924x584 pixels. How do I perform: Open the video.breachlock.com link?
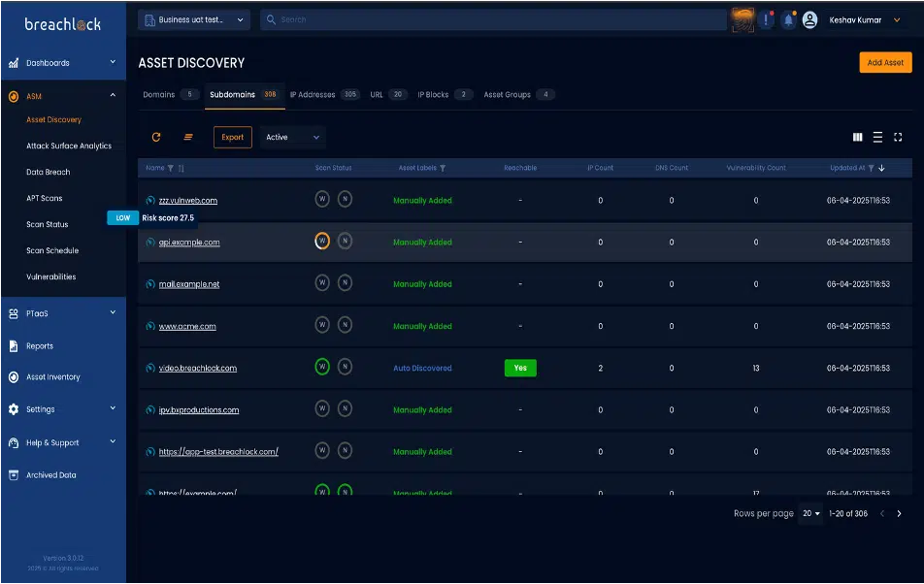198,369
